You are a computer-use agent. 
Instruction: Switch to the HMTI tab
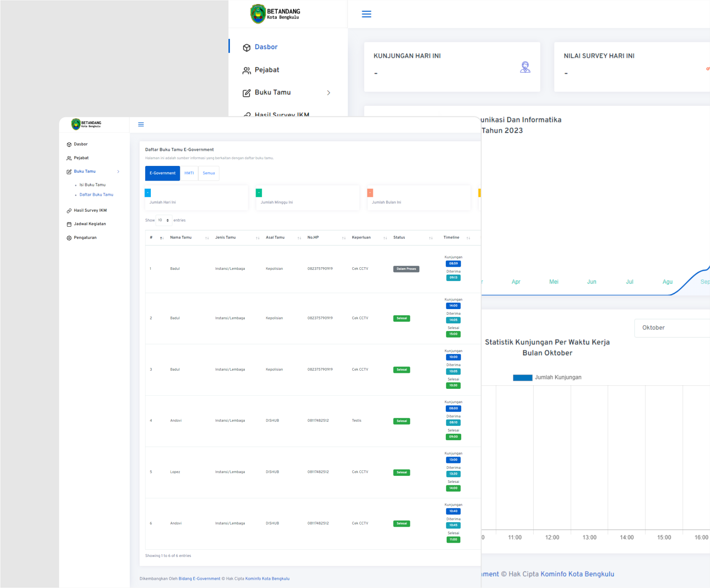point(189,173)
